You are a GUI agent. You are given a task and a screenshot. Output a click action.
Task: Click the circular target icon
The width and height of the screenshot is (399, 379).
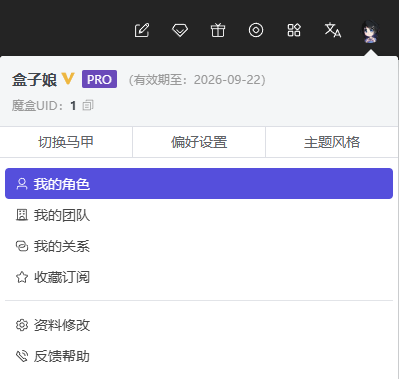click(256, 30)
